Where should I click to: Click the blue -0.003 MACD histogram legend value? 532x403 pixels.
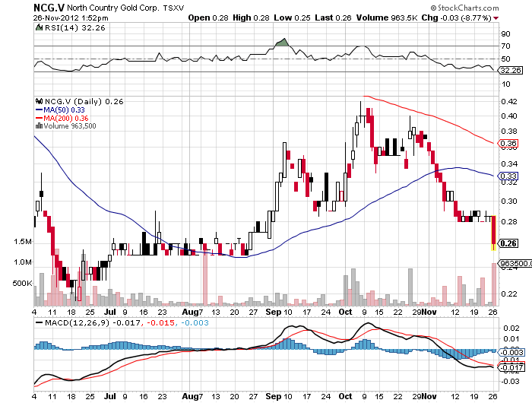click(x=195, y=322)
